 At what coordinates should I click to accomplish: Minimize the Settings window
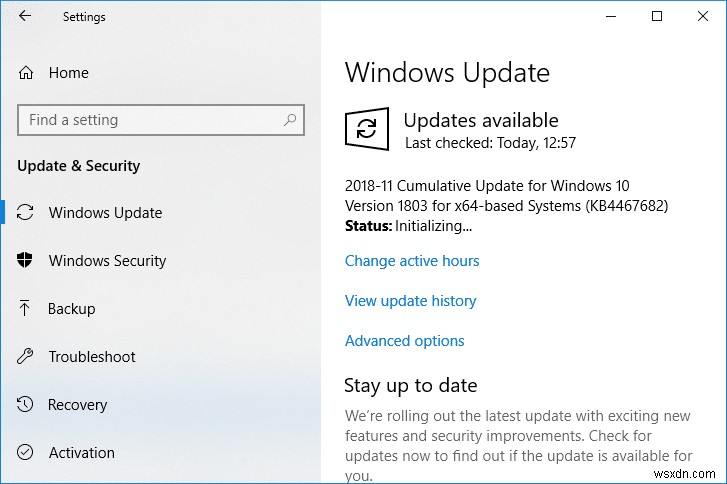611,16
